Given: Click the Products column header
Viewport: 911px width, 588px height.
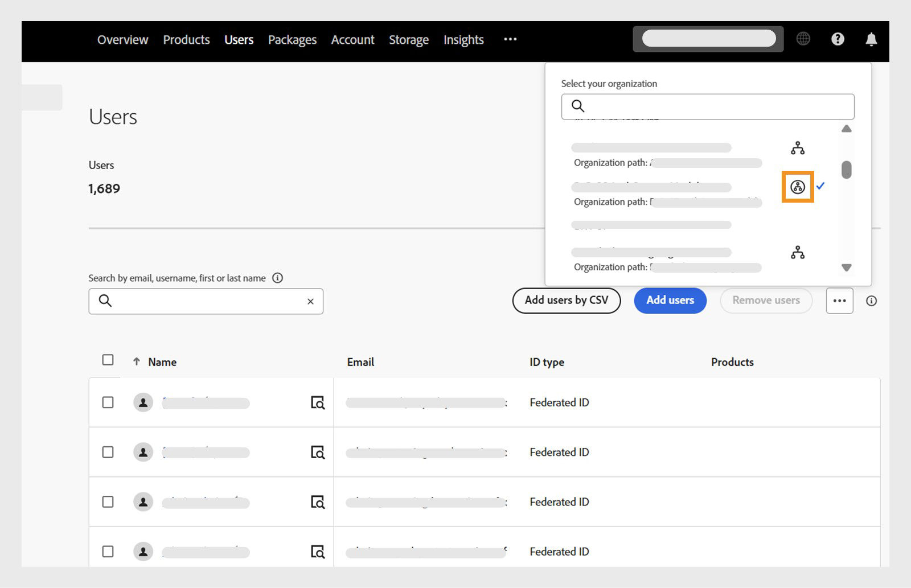Looking at the screenshot, I should point(732,362).
